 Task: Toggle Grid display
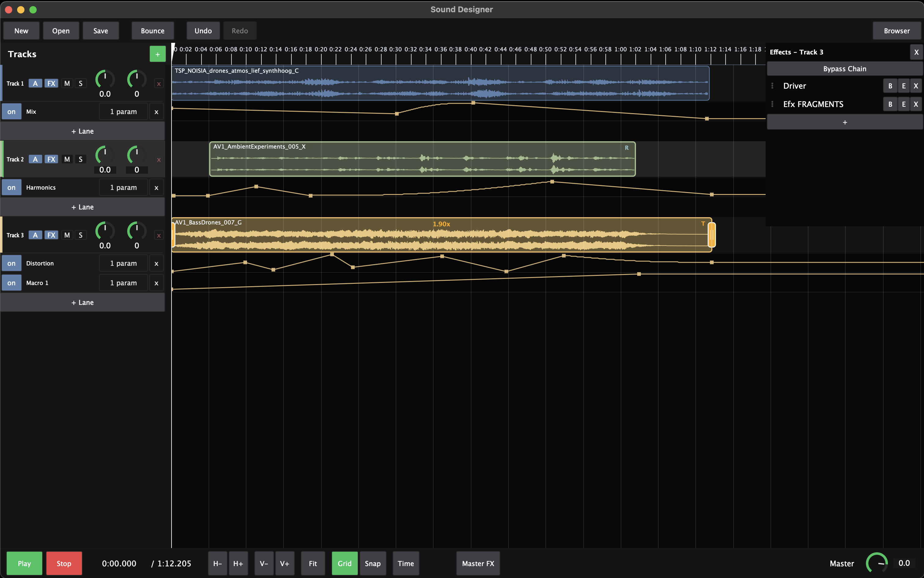click(344, 563)
